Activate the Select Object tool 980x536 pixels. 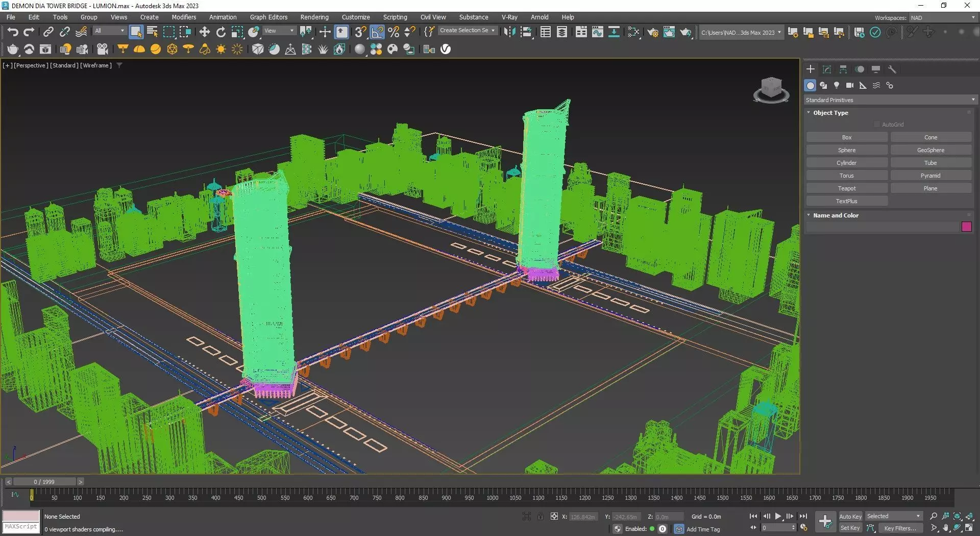136,32
